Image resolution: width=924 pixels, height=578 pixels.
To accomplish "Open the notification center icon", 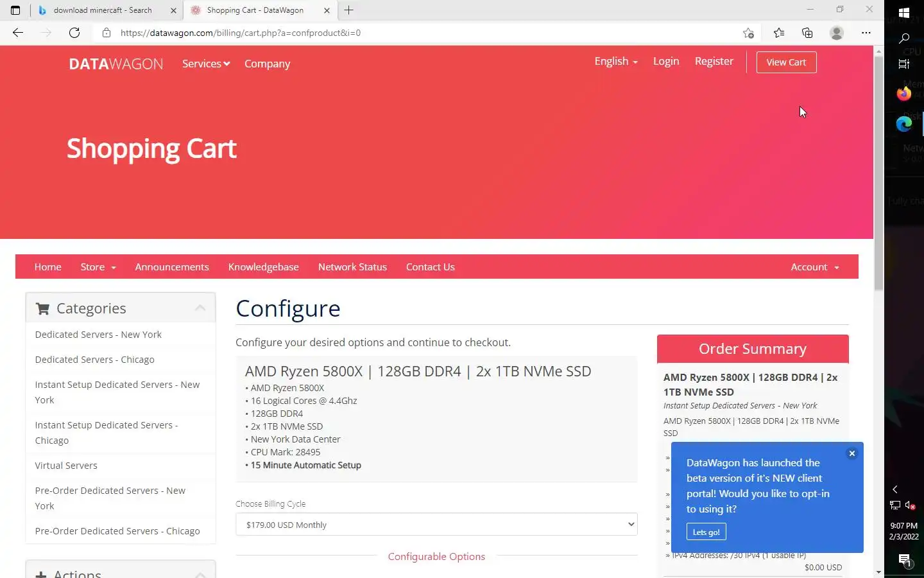I will click(905, 561).
